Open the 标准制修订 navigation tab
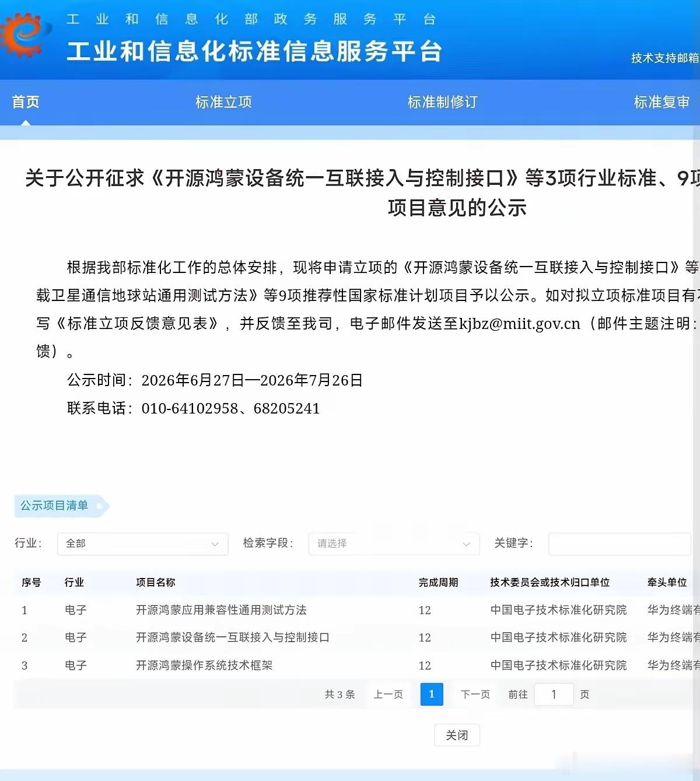Image resolution: width=700 pixels, height=781 pixels. [442, 102]
